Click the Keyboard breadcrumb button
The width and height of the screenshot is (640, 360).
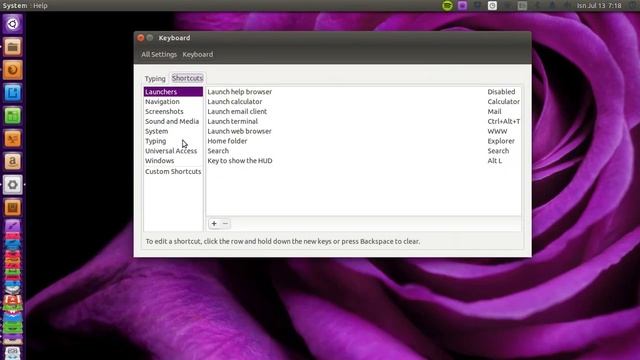198,54
